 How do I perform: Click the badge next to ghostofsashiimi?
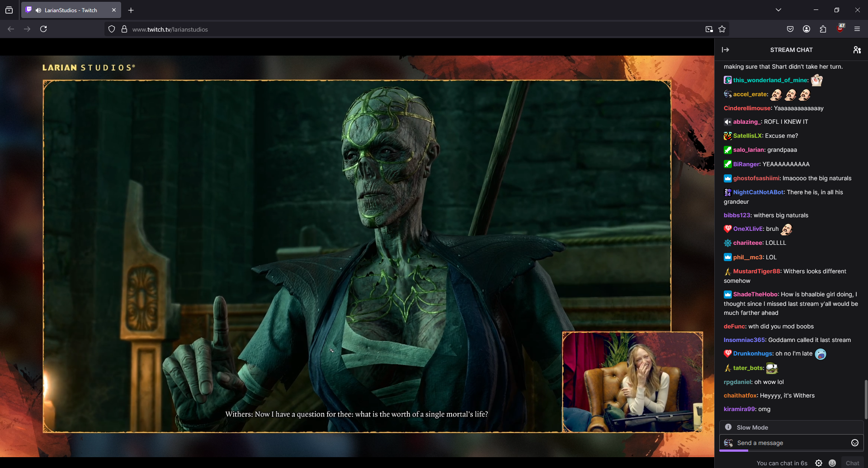coord(728,178)
